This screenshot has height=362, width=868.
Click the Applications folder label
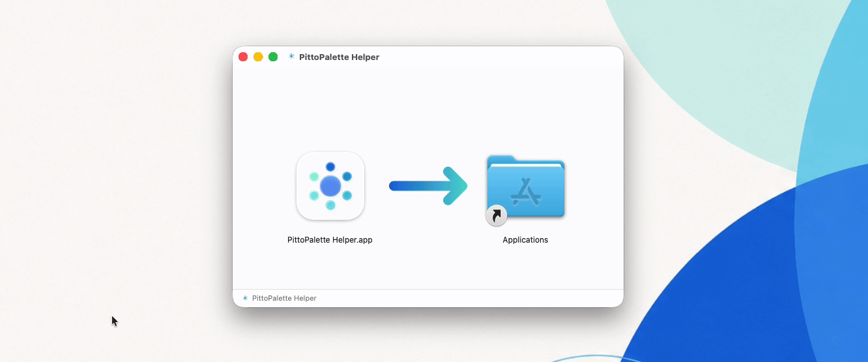(x=525, y=240)
